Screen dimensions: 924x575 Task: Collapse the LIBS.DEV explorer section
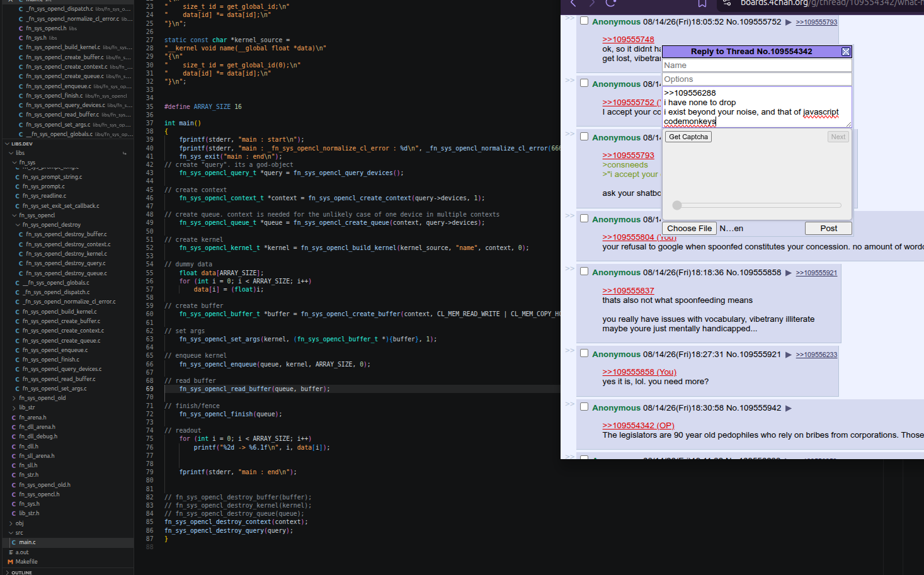coord(6,144)
